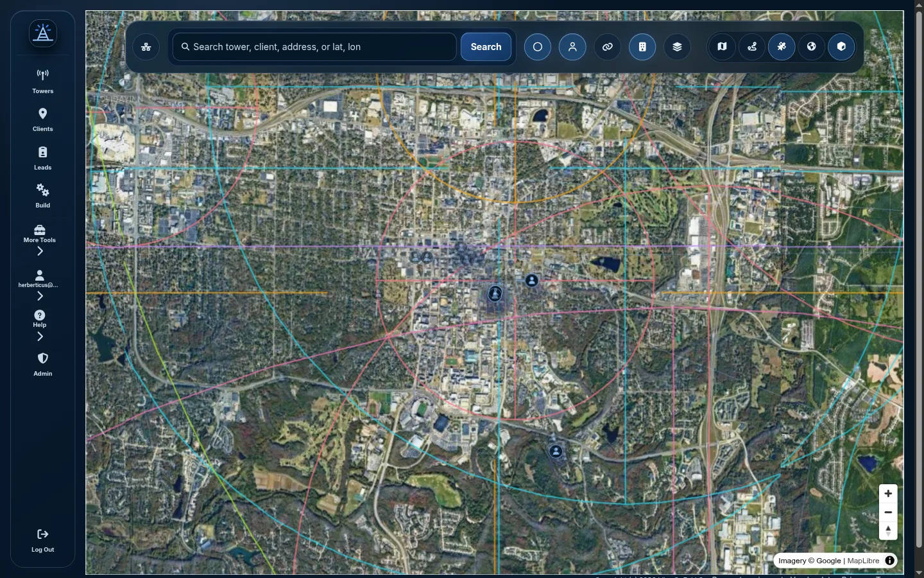924x578 pixels.
Task: Open the Towers section
Action: [43, 82]
